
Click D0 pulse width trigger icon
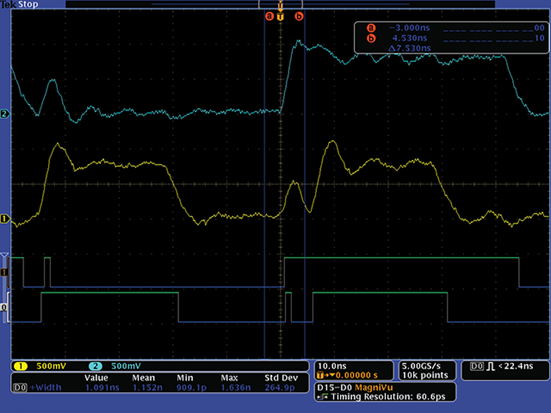pyautogui.click(x=491, y=367)
